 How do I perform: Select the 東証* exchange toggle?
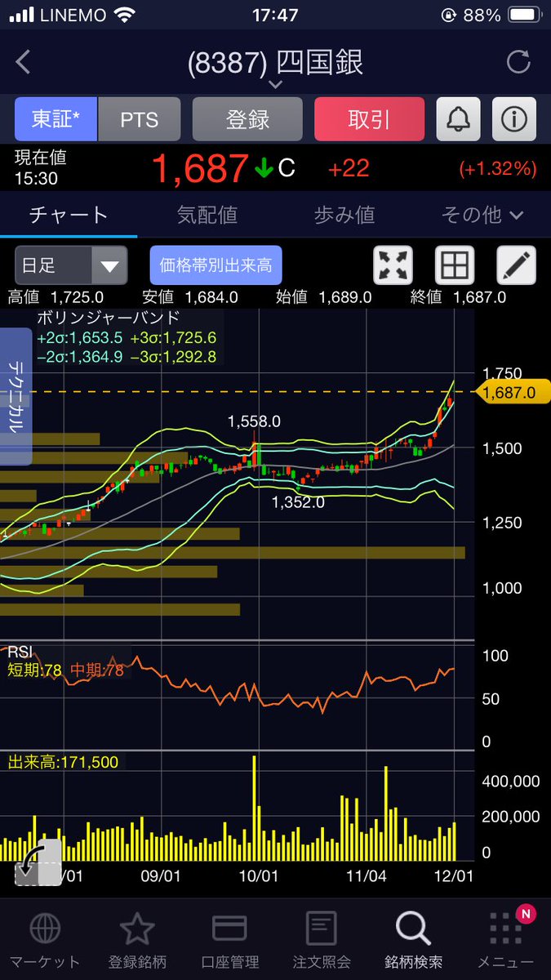click(x=56, y=120)
